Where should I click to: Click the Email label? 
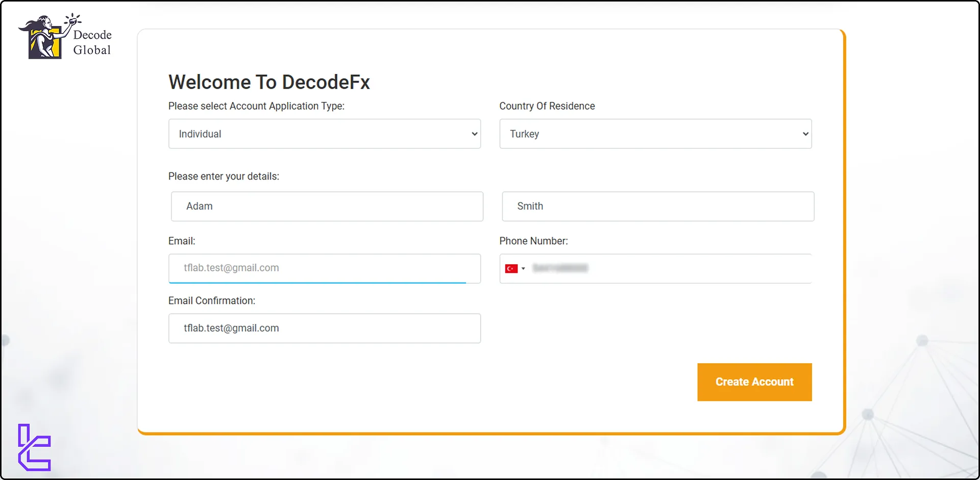(x=182, y=241)
